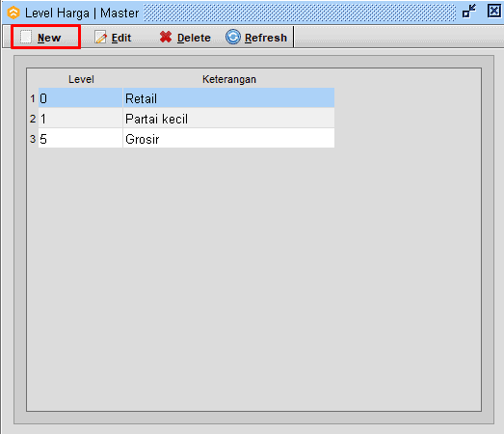This screenshot has width=504, height=434.
Task: Sort by the Level column header
Action: pyautogui.click(x=81, y=79)
